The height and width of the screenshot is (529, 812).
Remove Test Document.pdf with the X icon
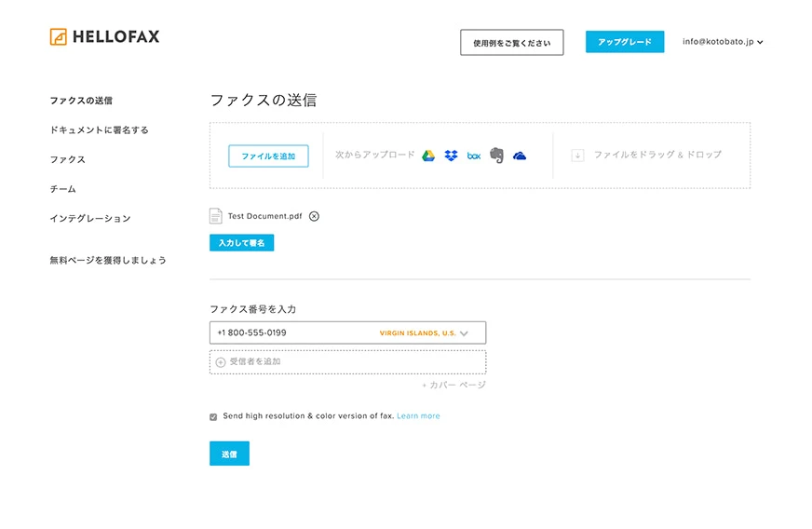pos(314,216)
